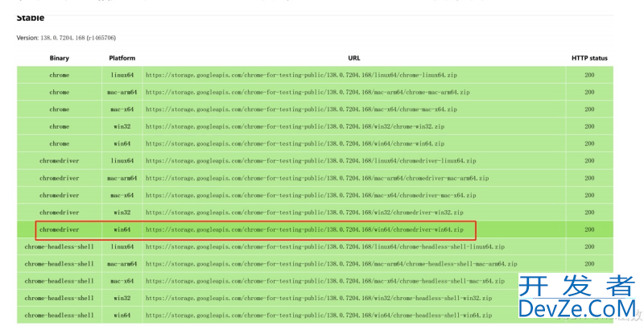The height and width of the screenshot is (326, 644).
Task: Select 'chrome' binary cell in mac-x64 row
Action: click(59, 109)
